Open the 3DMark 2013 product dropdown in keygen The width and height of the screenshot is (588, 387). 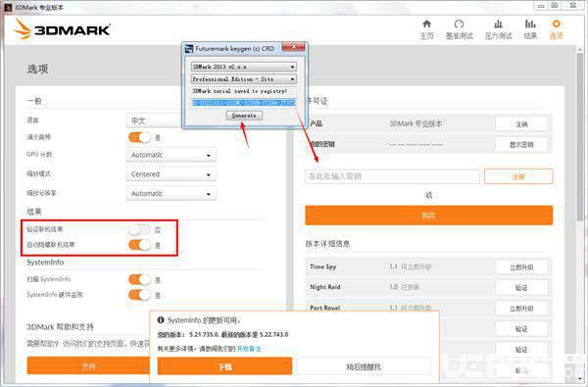[244, 67]
